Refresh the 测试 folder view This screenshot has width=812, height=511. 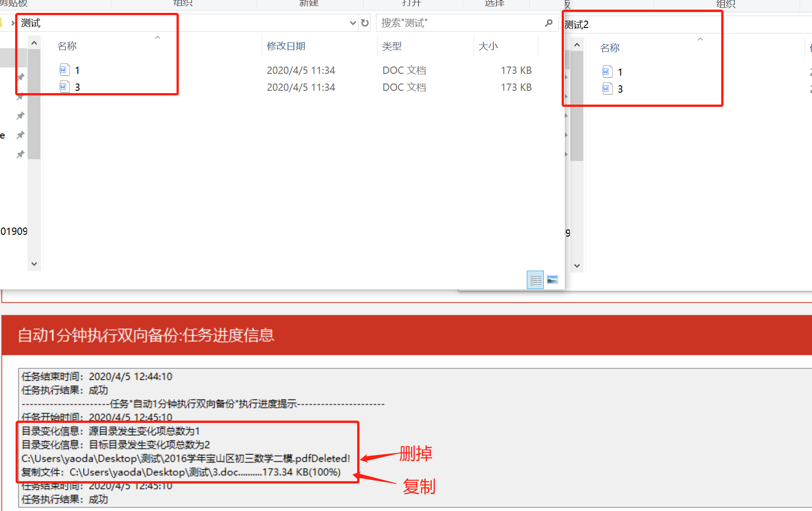tap(365, 22)
